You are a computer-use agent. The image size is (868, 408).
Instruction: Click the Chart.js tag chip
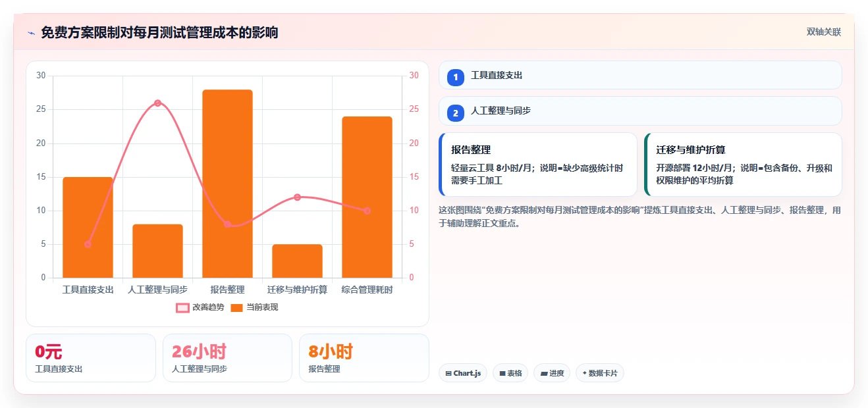tap(463, 373)
